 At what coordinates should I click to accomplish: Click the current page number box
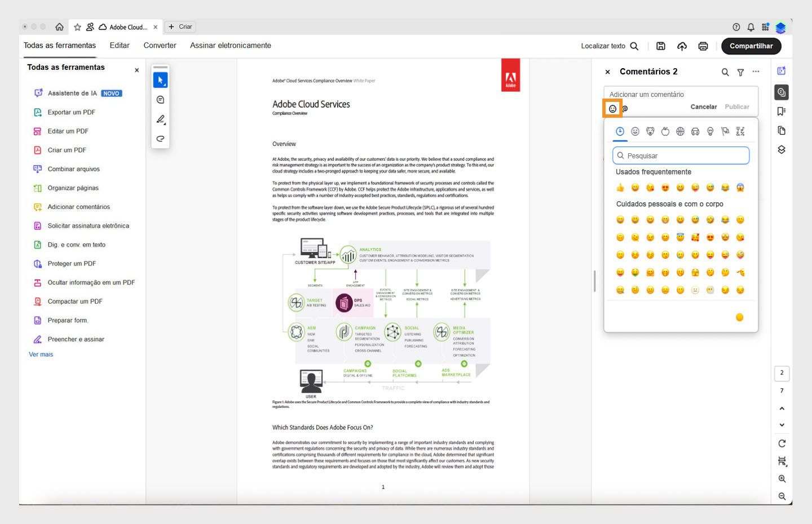(x=782, y=373)
